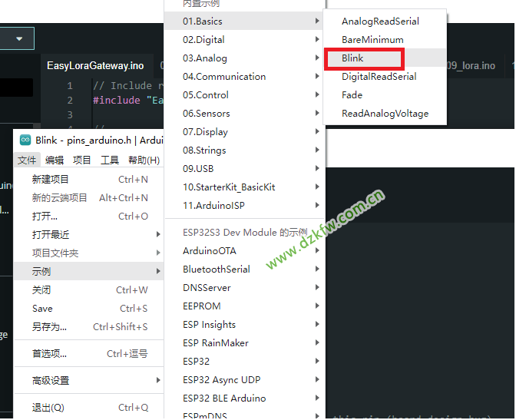Click Save in the file menu
516x420 pixels.
click(x=43, y=309)
